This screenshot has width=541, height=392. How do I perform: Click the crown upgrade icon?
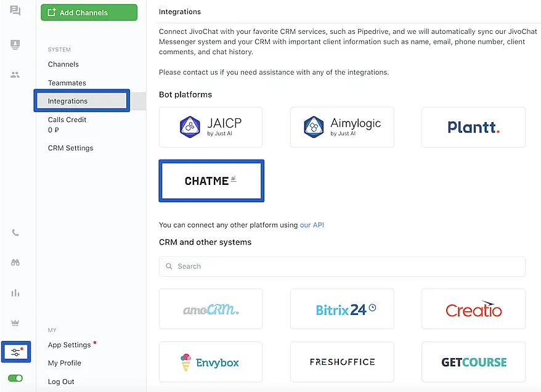(15, 322)
